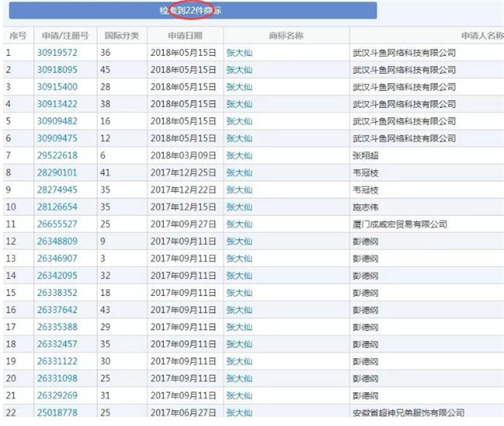Click 张大仙 trademark name in row 7
The height and width of the screenshot is (426, 504).
pyautogui.click(x=239, y=156)
